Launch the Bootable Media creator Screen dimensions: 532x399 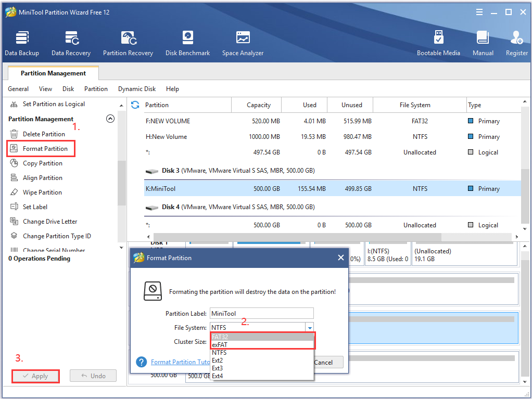tap(439, 42)
